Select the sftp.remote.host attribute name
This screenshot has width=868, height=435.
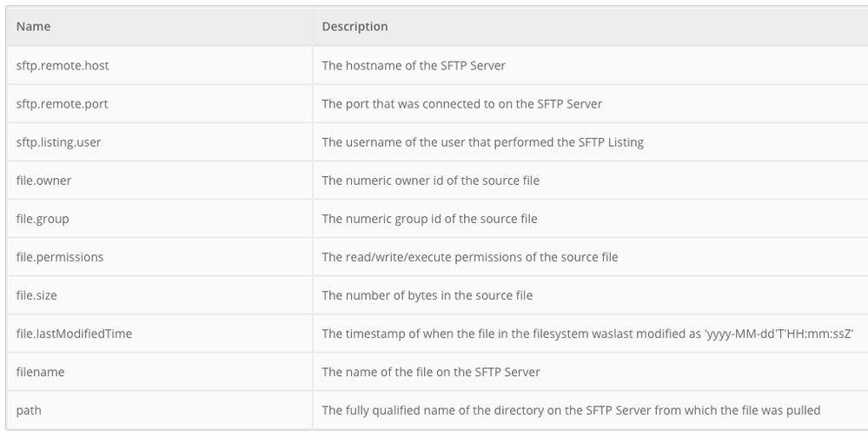pyautogui.click(x=62, y=65)
